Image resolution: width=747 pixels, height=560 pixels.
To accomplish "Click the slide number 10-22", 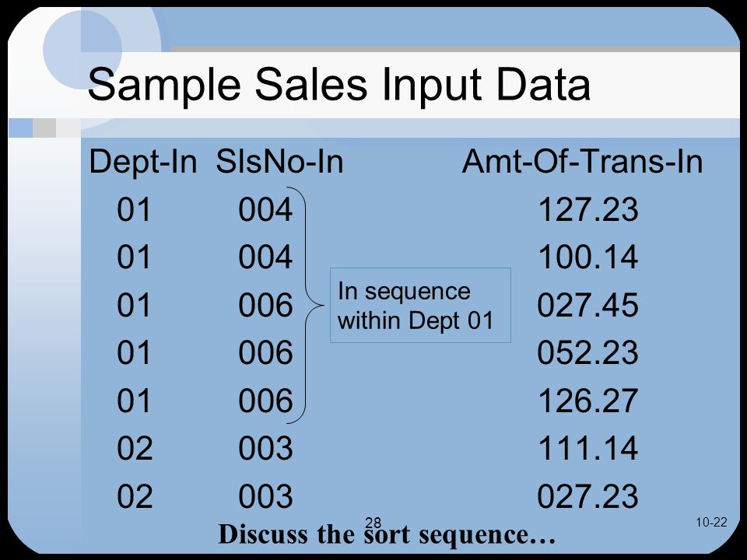I will (x=711, y=523).
